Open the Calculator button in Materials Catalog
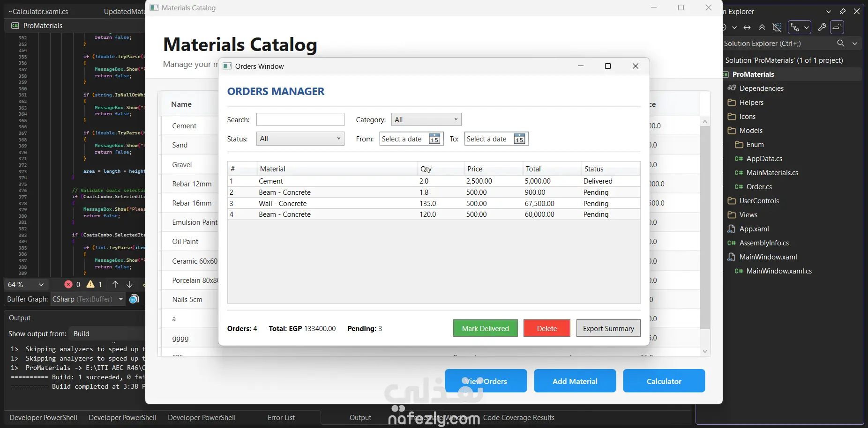 click(x=664, y=381)
